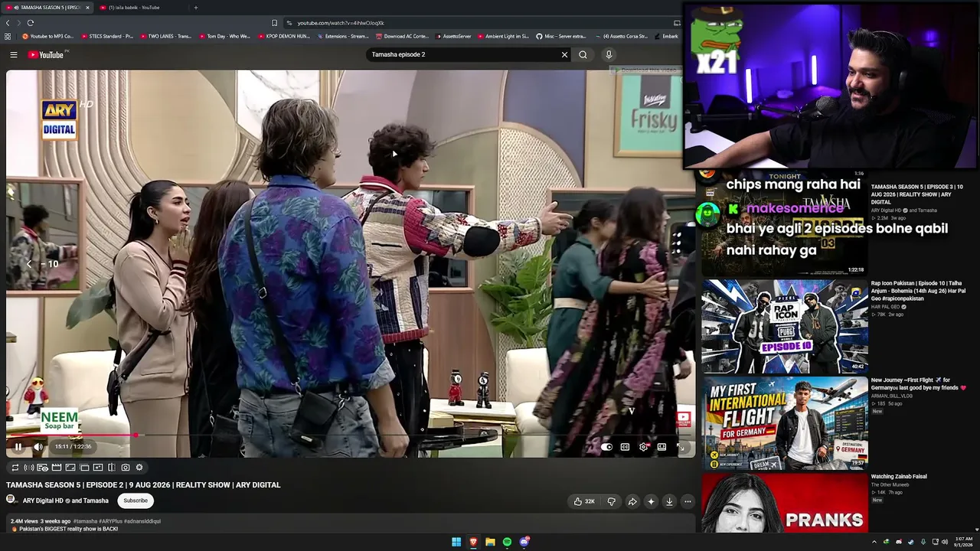This screenshot has height=551, width=980.
Task: Open ARY Digital HD and Tamasha channel link
Action: [x=66, y=500]
